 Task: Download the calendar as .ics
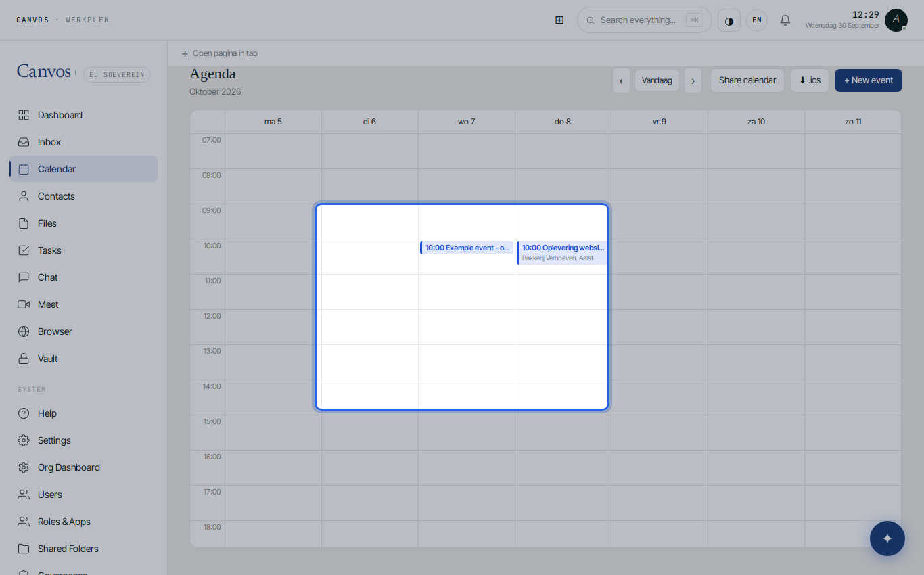(x=810, y=80)
